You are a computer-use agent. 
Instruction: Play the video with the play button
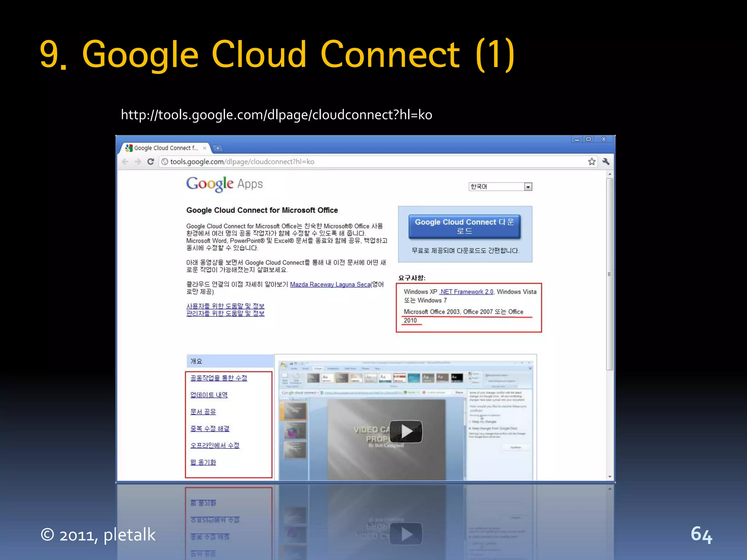(x=406, y=432)
